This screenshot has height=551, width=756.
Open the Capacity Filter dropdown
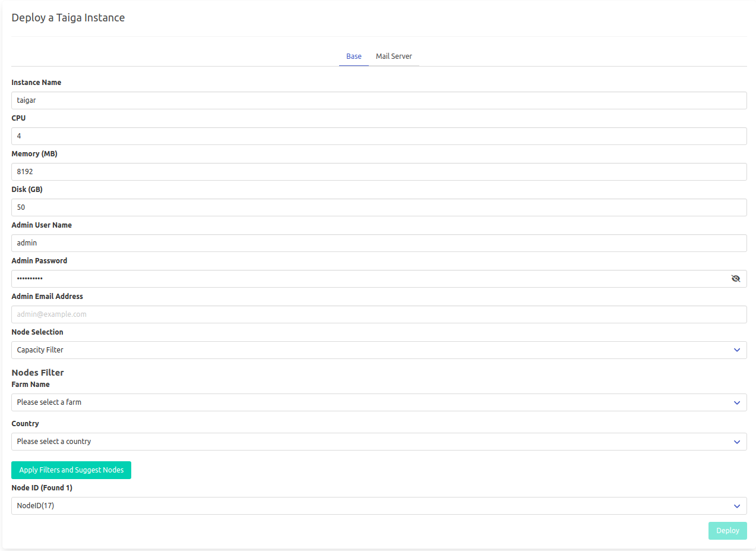pyautogui.click(x=368, y=350)
